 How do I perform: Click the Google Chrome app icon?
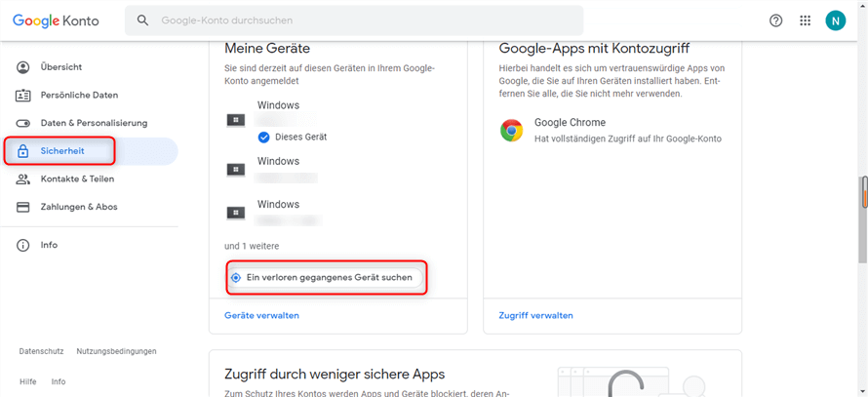coord(511,131)
